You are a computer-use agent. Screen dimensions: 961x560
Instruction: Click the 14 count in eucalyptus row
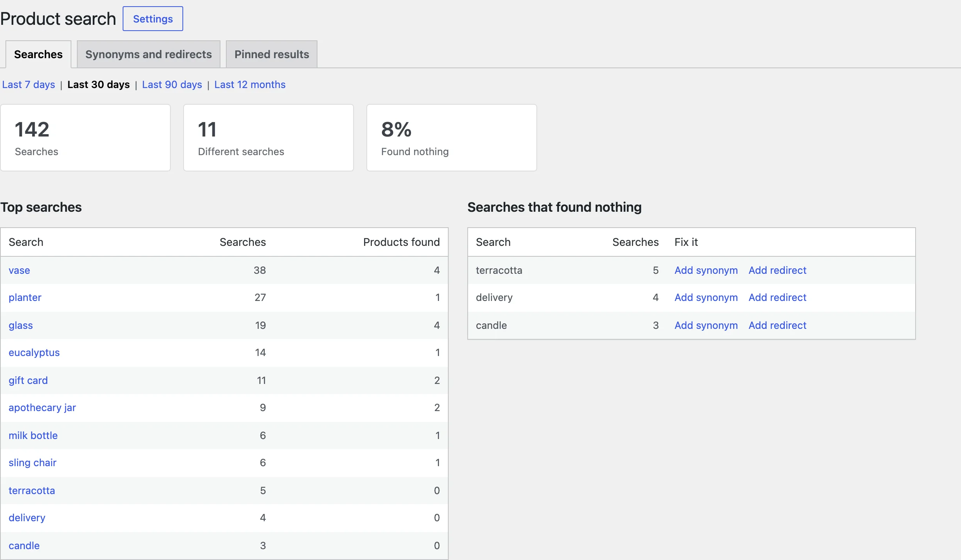coord(260,353)
